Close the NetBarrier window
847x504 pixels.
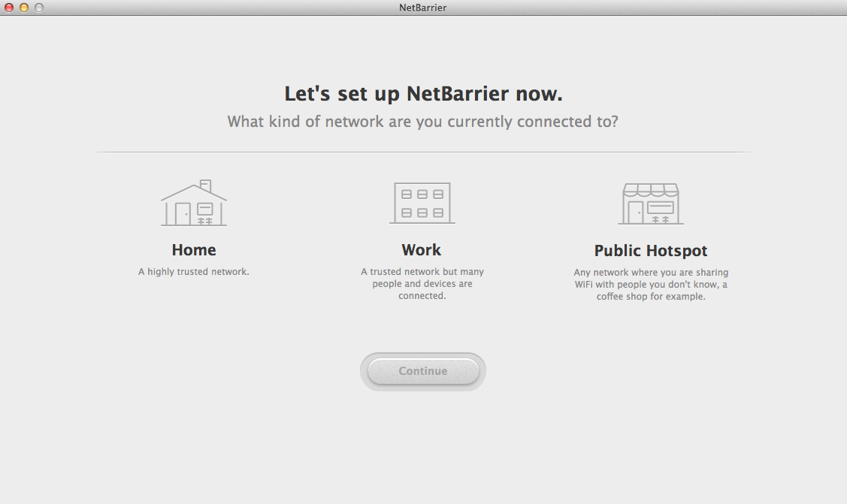[9, 8]
